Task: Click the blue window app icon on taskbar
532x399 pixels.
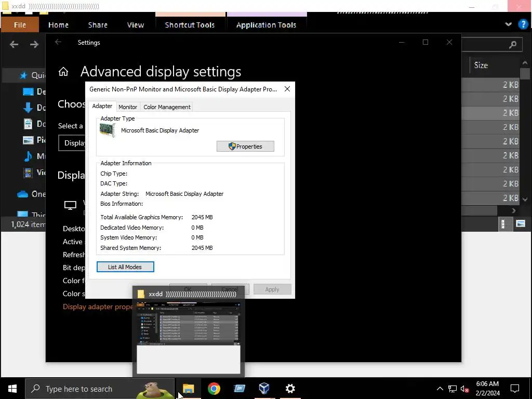Action: 239,389
